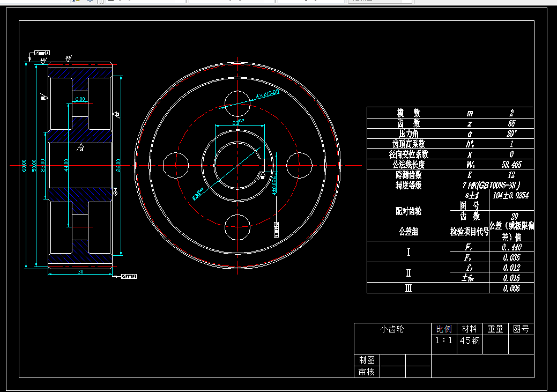Select the module symbol m cell

coord(470,113)
